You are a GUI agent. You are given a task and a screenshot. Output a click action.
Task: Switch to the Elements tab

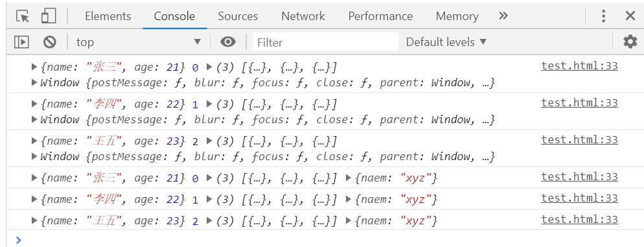(108, 16)
